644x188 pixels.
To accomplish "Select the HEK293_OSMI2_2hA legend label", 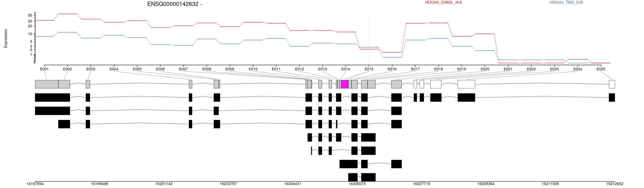I will 443,2.
